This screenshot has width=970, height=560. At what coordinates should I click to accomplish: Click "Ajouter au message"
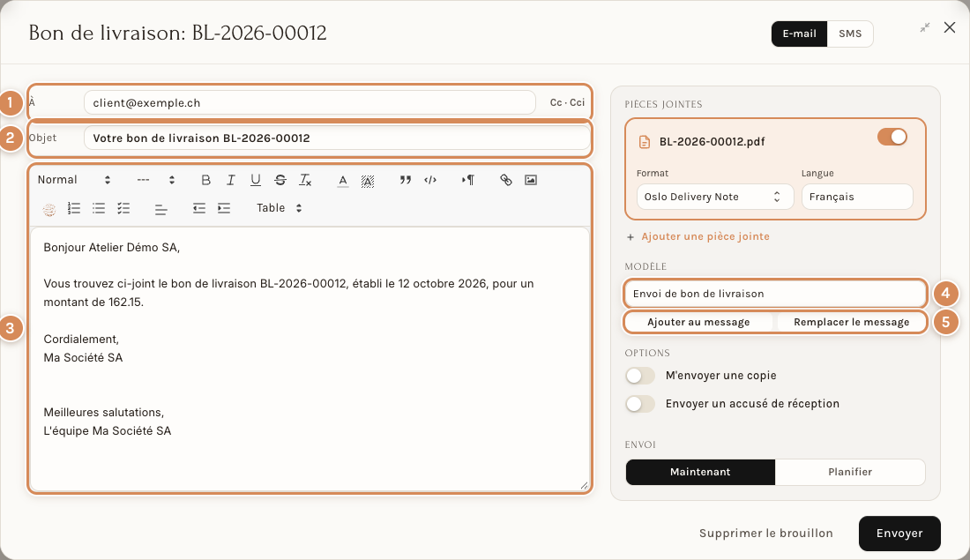(x=698, y=323)
